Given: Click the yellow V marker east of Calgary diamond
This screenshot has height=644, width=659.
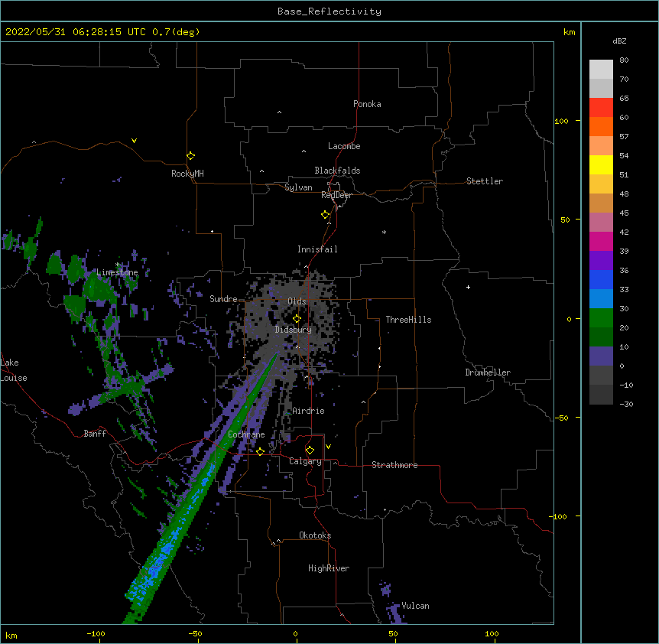Looking at the screenshot, I should (x=328, y=447).
